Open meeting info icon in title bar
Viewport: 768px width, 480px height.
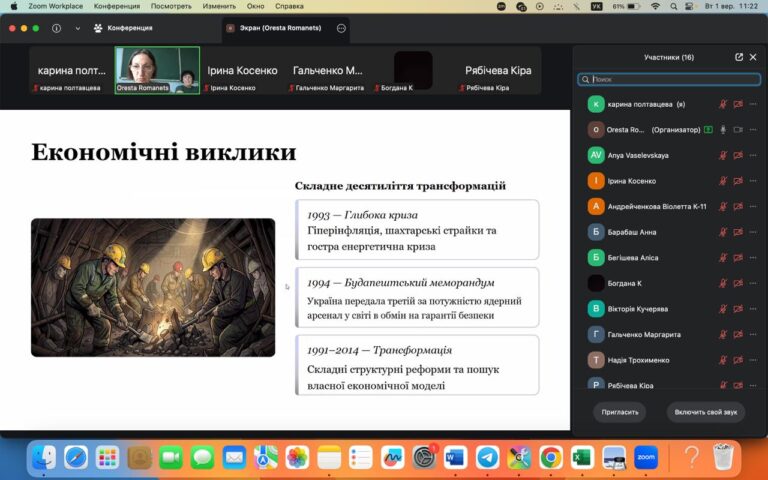click(x=56, y=28)
